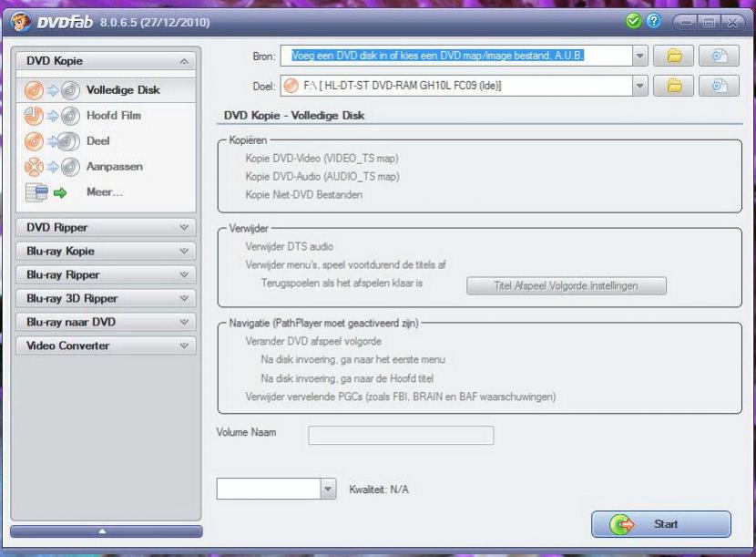This screenshot has height=557, width=756.
Task: Expand the Blu-ray naar DVD section
Action: (x=106, y=322)
